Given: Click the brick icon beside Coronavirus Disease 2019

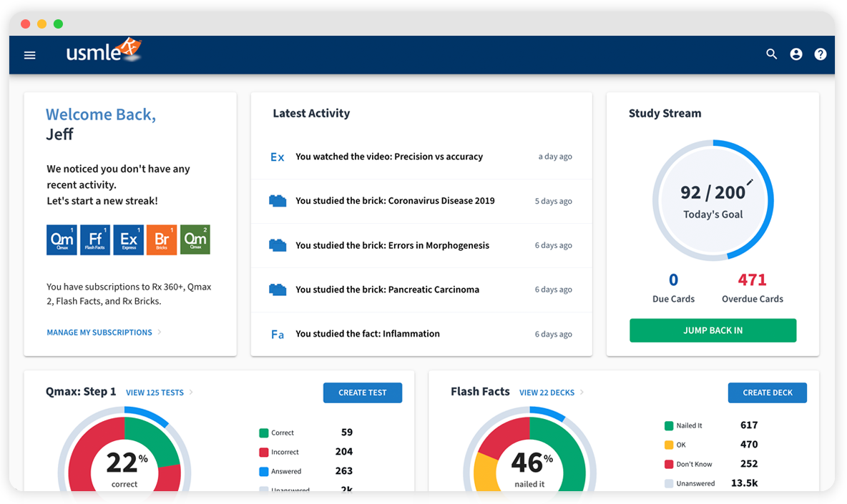Looking at the screenshot, I should 278,202.
